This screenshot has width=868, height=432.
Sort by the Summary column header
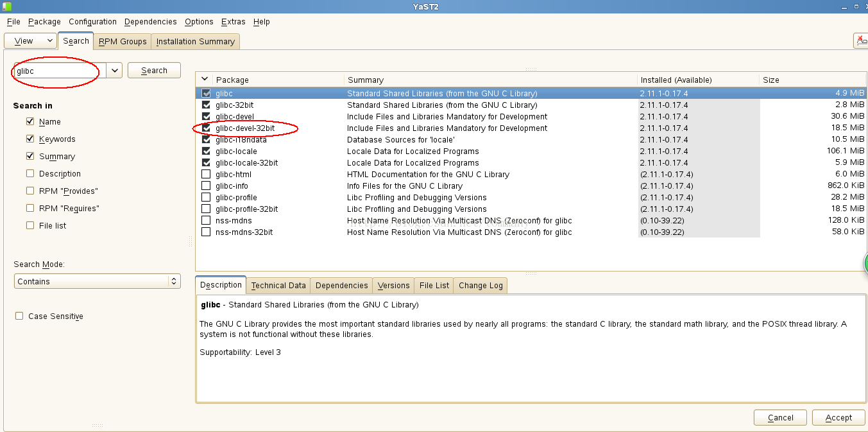point(491,80)
